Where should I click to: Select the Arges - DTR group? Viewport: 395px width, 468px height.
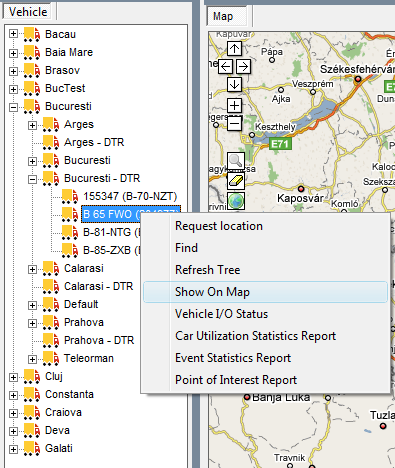94,142
